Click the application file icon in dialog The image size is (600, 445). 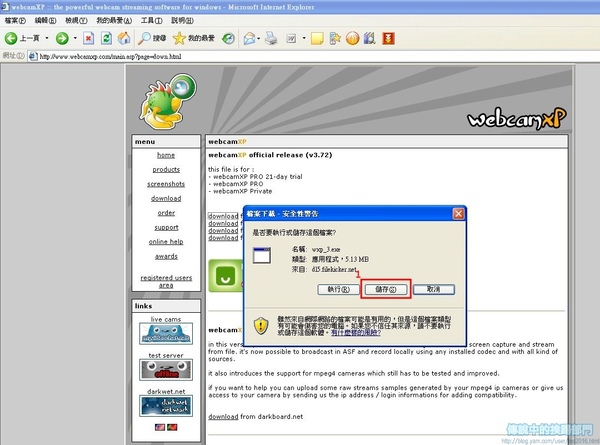click(x=262, y=256)
